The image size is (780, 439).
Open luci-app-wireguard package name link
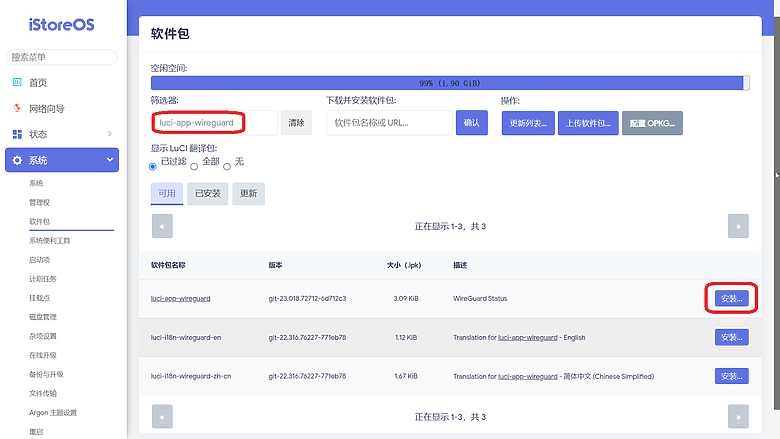[x=181, y=298]
